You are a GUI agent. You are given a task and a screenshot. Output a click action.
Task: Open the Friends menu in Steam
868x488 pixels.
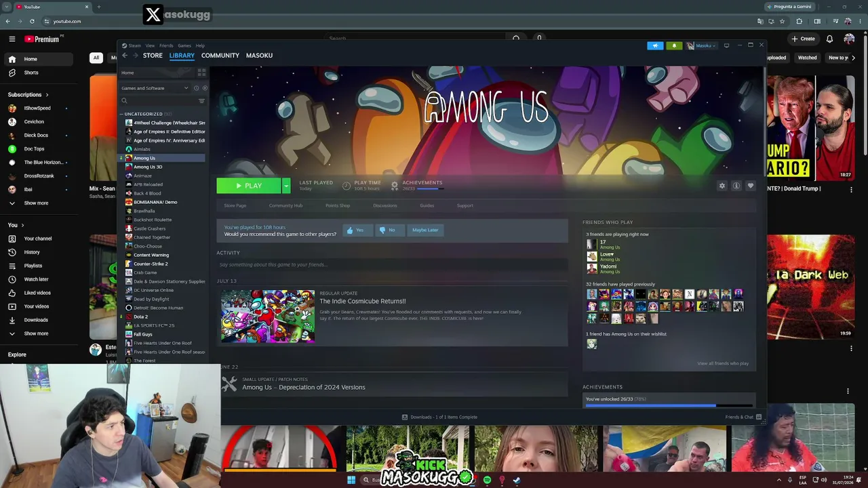click(x=166, y=45)
